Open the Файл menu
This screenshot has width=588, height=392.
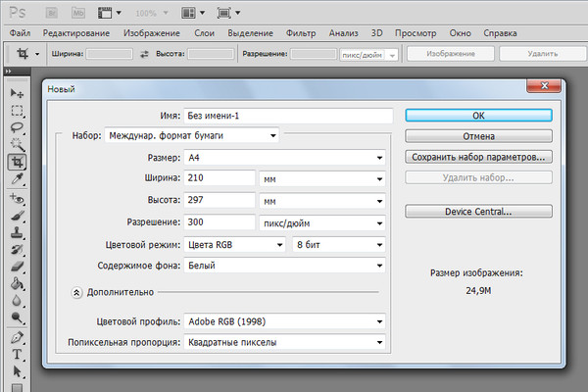click(20, 33)
